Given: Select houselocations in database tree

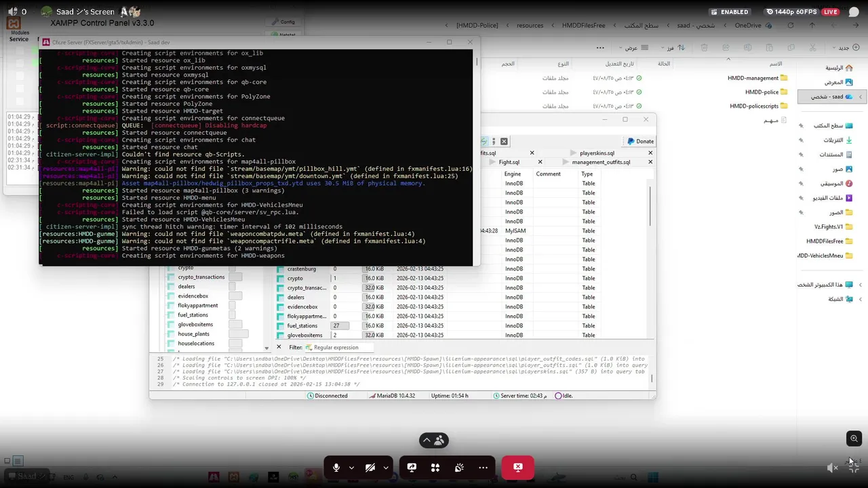Looking at the screenshot, I should [x=196, y=344].
